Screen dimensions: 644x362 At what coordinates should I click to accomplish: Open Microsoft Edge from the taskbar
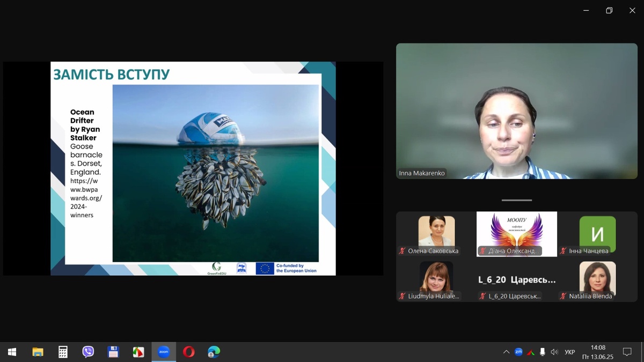click(214, 352)
